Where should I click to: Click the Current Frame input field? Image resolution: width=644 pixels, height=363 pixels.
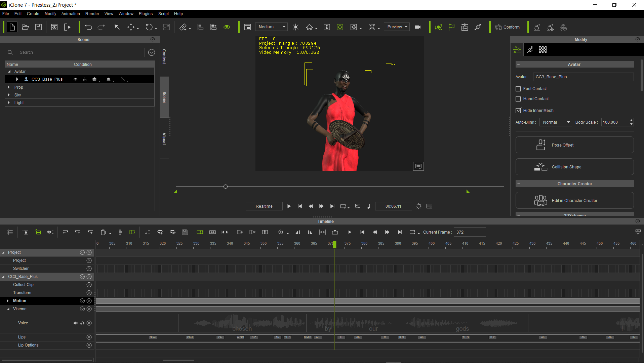click(x=470, y=232)
